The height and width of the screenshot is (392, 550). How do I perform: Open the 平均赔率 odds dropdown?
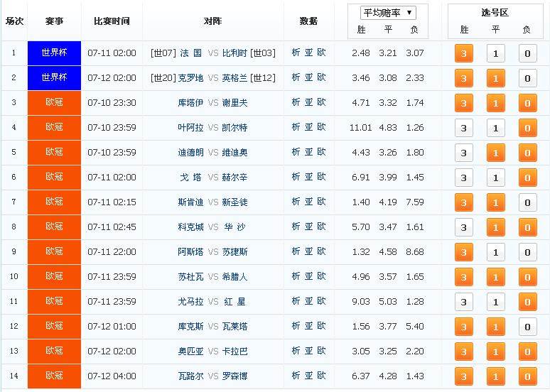pyautogui.click(x=388, y=13)
